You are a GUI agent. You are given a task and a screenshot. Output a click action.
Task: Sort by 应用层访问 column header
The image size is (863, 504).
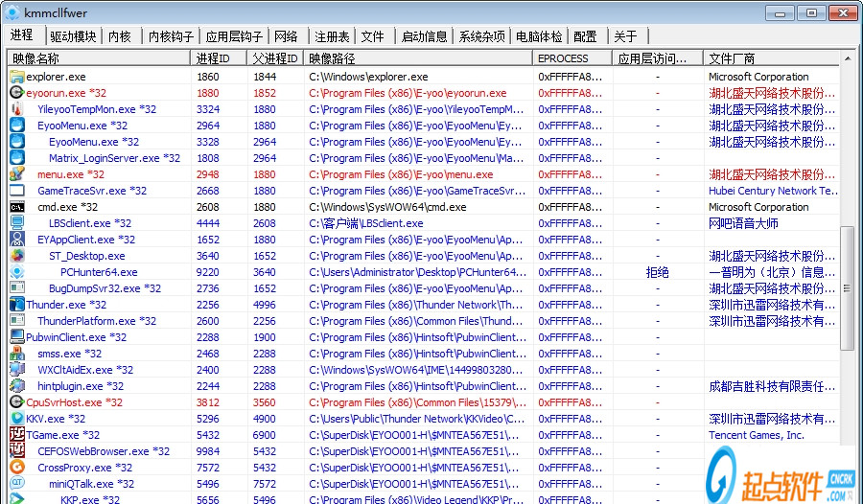658,58
